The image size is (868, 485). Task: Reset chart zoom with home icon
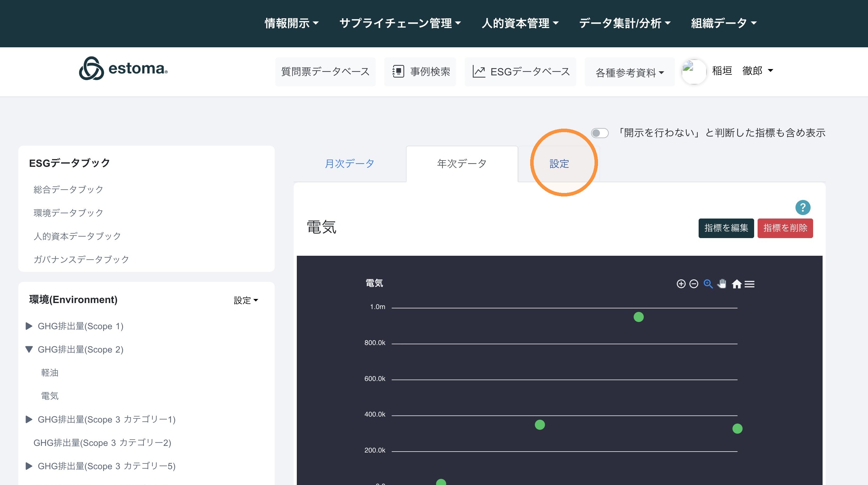pyautogui.click(x=736, y=284)
